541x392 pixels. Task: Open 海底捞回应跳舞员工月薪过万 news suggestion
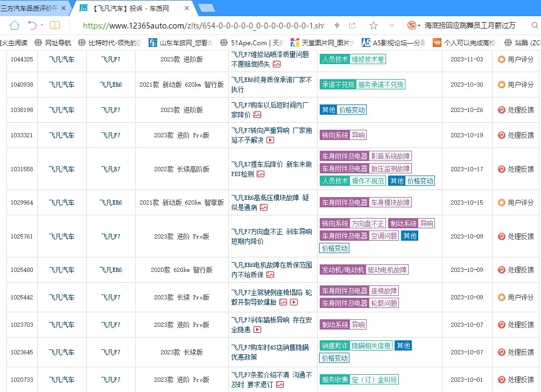click(x=469, y=25)
